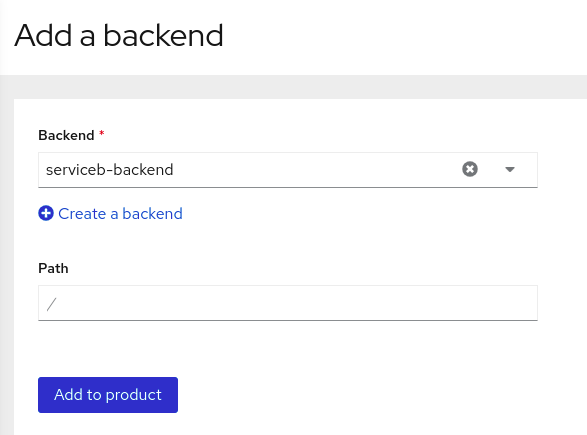Click the "Add a backend" page heading
Image resolution: width=587 pixels, height=435 pixels.
tap(119, 36)
